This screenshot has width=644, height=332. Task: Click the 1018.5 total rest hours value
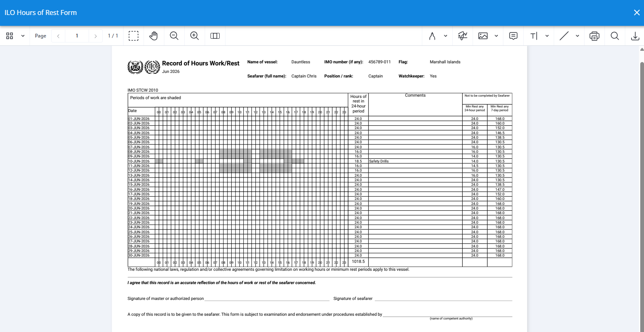tap(358, 262)
